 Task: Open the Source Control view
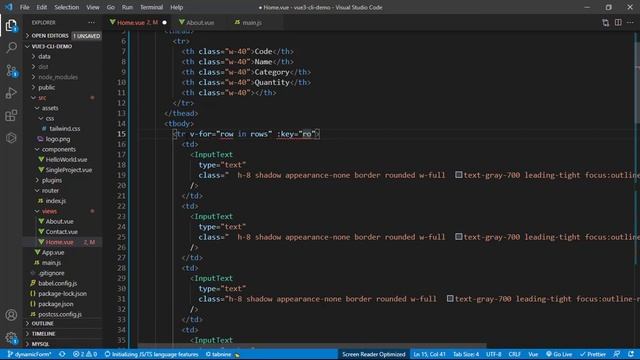(11, 70)
